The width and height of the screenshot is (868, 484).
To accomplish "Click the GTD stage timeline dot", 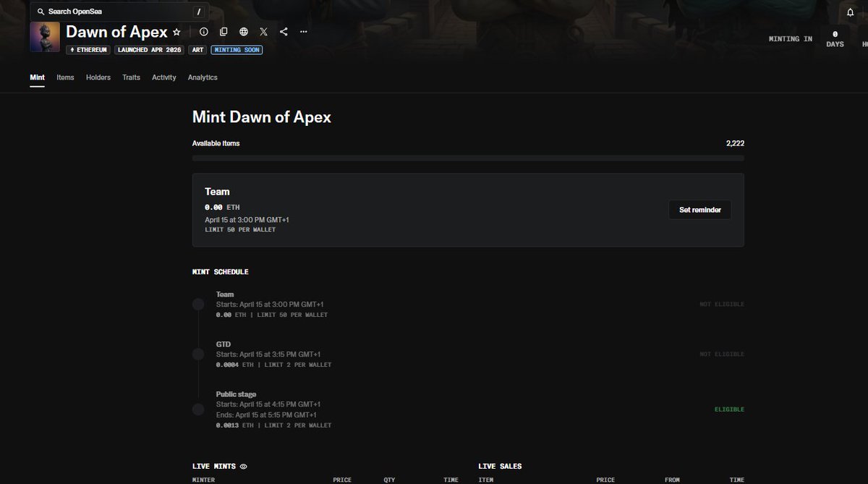I will tap(198, 354).
